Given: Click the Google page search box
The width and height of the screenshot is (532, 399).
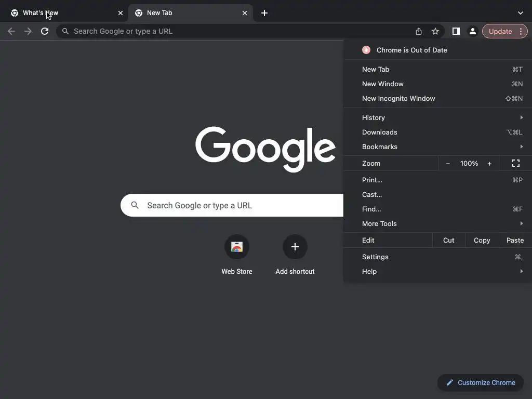Looking at the screenshot, I should pos(232,205).
